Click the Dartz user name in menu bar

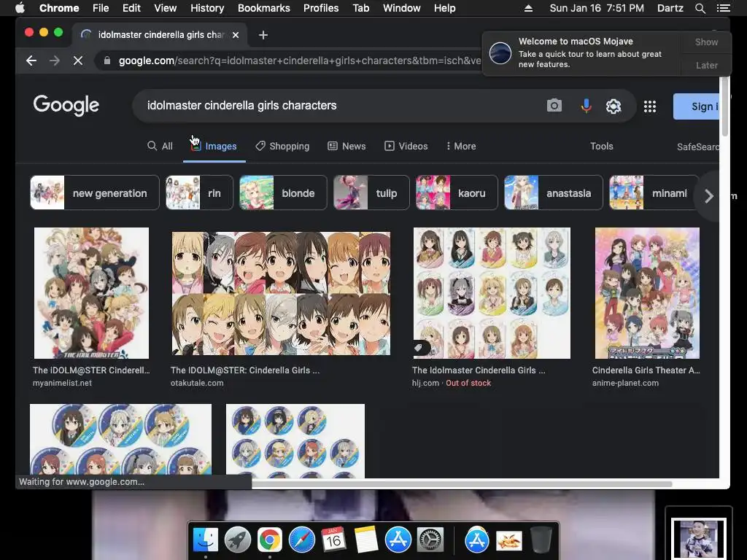click(670, 8)
